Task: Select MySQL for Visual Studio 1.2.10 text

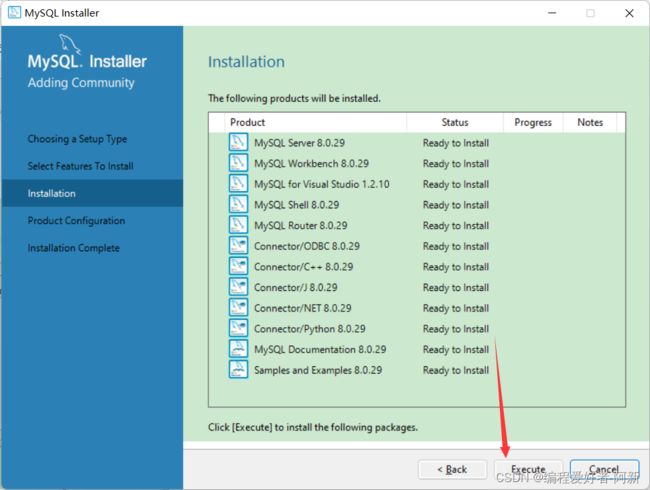Action: coord(322,184)
